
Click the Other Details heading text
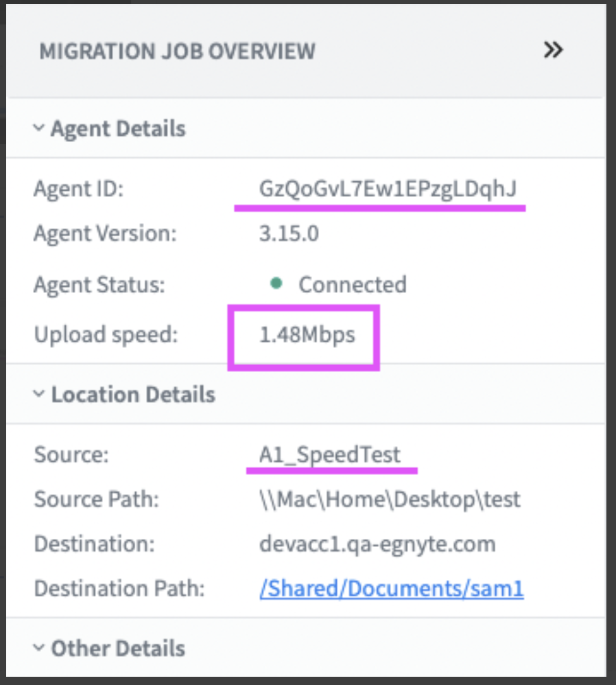118,648
